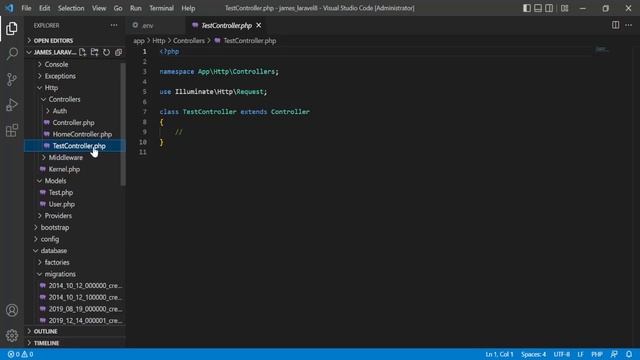This screenshot has width=640, height=360.
Task: Open Explorer views and more actions ellipsis
Action: tap(114, 25)
